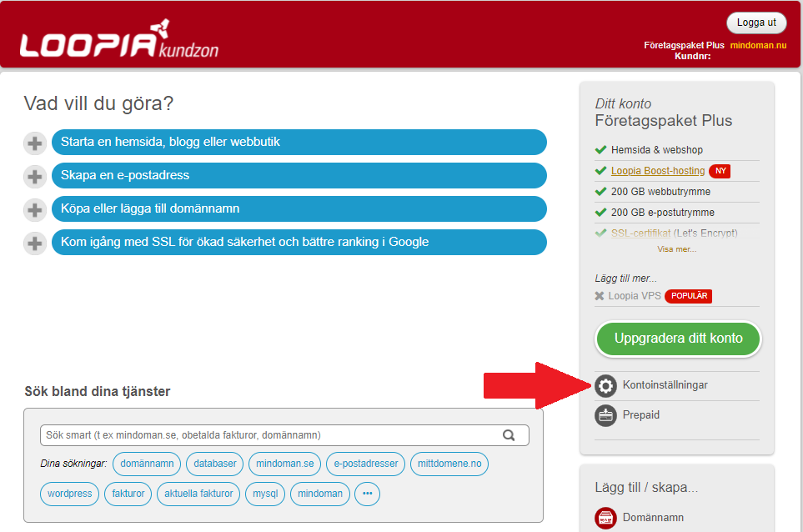Expand plus icon beside Skapa en e-postadress
803x532 pixels.
(35, 176)
